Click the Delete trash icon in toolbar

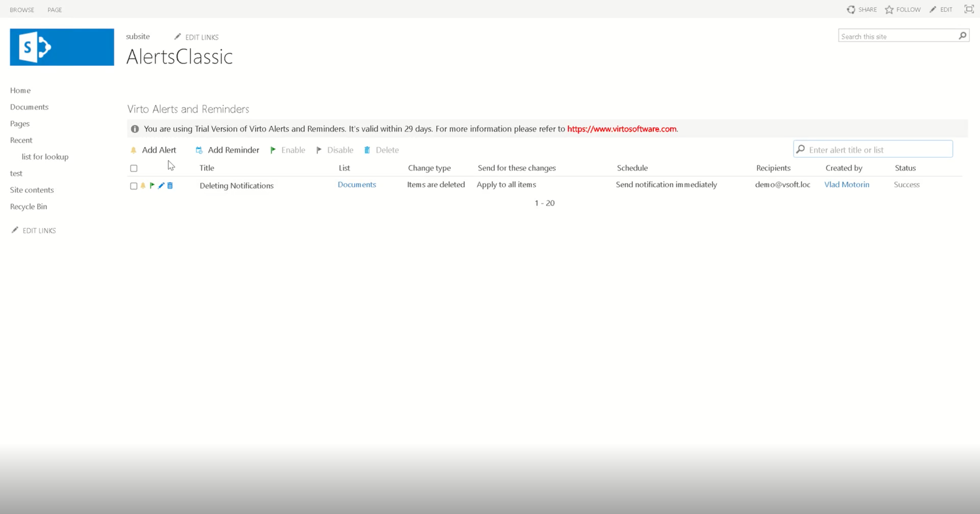tap(367, 150)
